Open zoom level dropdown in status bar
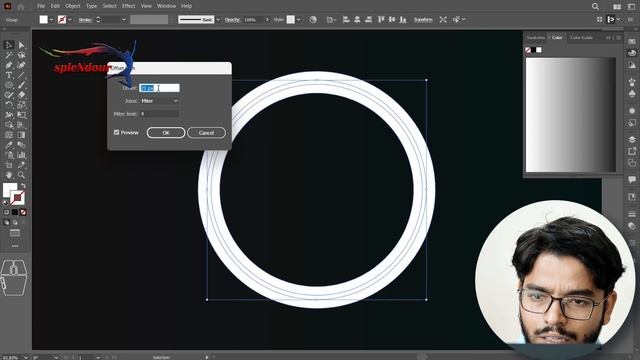The width and height of the screenshot is (640, 360). tap(26, 357)
